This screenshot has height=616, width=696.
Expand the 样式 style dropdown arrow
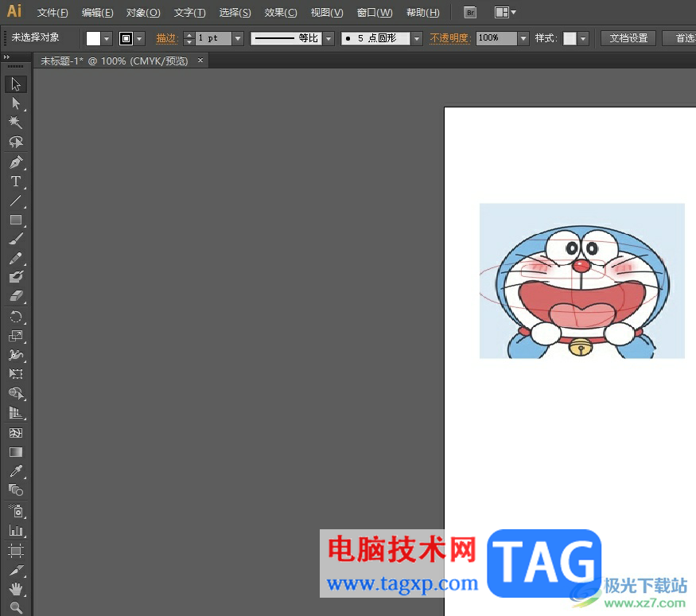pyautogui.click(x=583, y=39)
